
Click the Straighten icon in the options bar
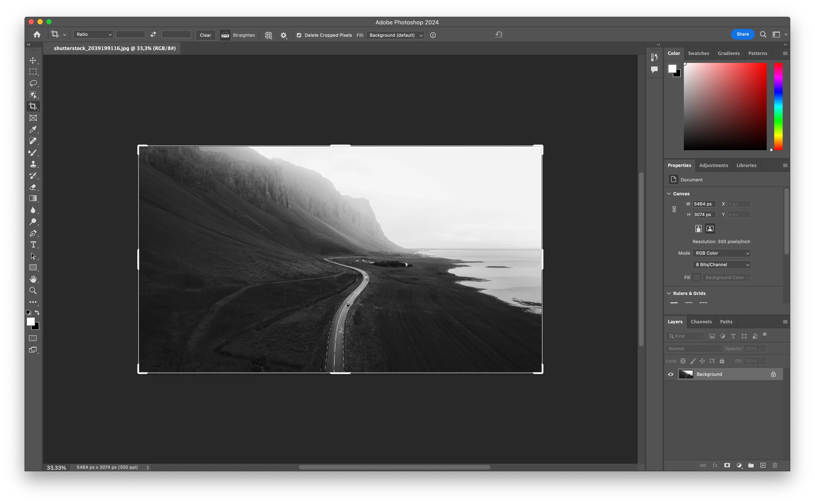click(x=225, y=35)
